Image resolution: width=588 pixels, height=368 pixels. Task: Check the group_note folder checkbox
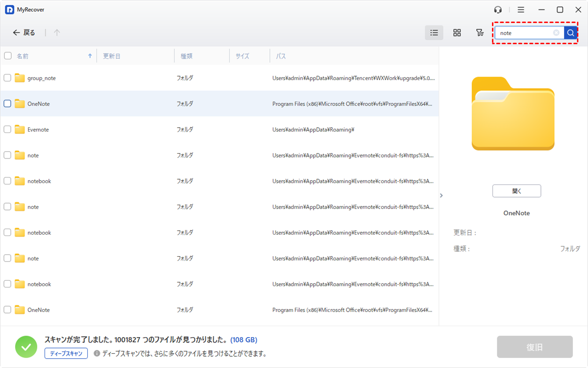click(x=7, y=78)
